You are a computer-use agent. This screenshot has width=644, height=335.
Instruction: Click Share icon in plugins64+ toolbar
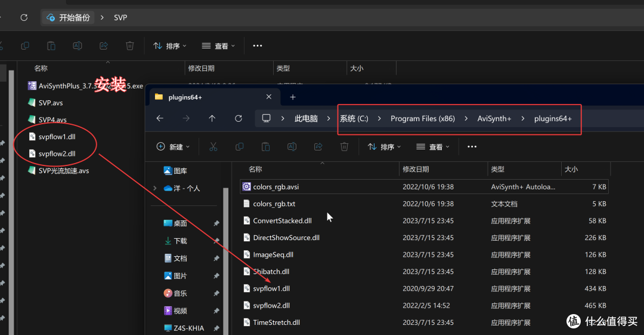click(318, 146)
